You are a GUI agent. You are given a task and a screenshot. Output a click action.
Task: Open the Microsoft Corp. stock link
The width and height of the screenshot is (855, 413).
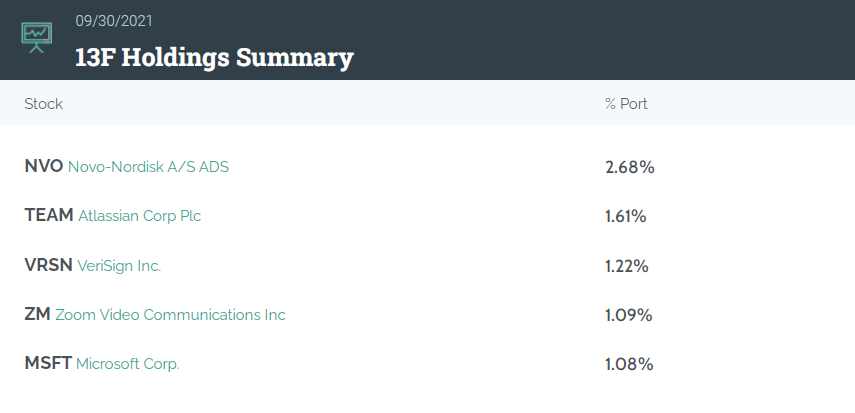[x=128, y=364]
